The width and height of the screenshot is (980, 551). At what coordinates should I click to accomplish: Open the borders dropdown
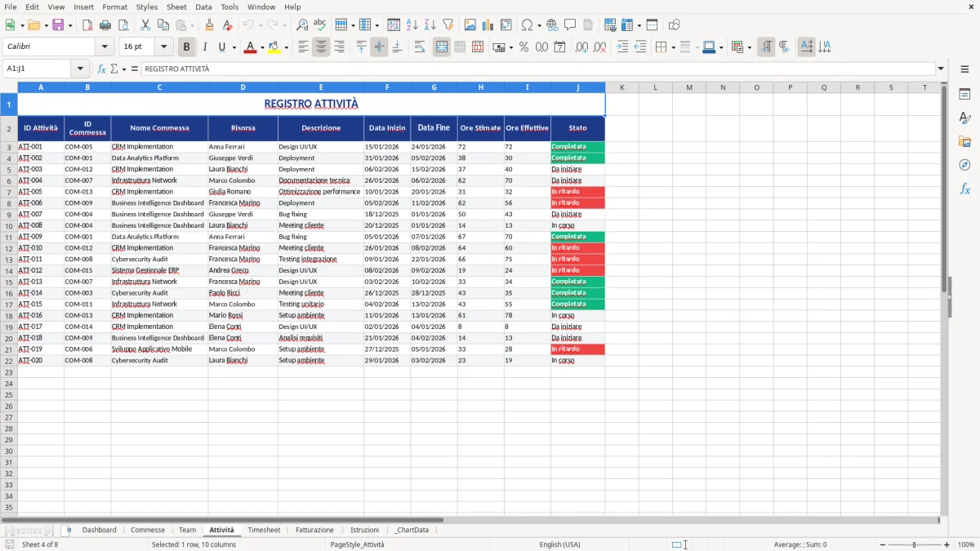[x=673, y=47]
